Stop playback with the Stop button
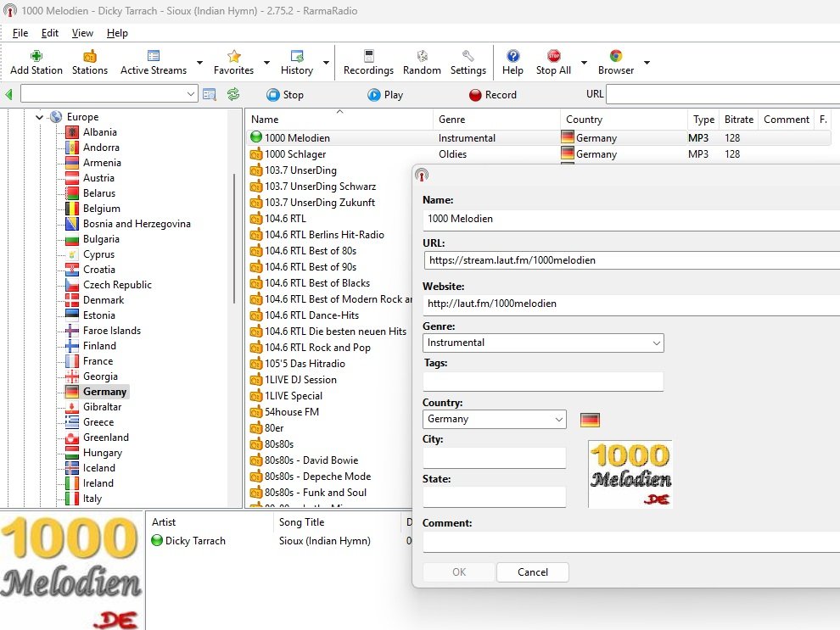840x630 pixels. pos(285,95)
